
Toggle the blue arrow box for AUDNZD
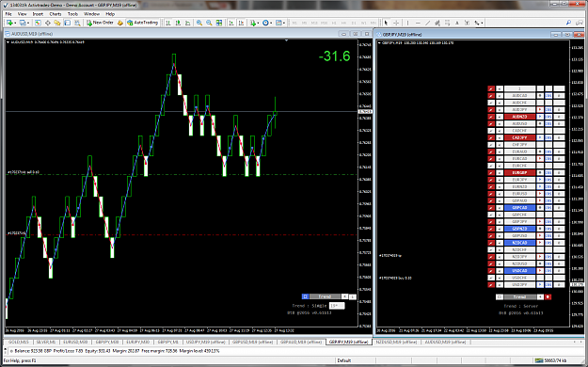pos(540,117)
